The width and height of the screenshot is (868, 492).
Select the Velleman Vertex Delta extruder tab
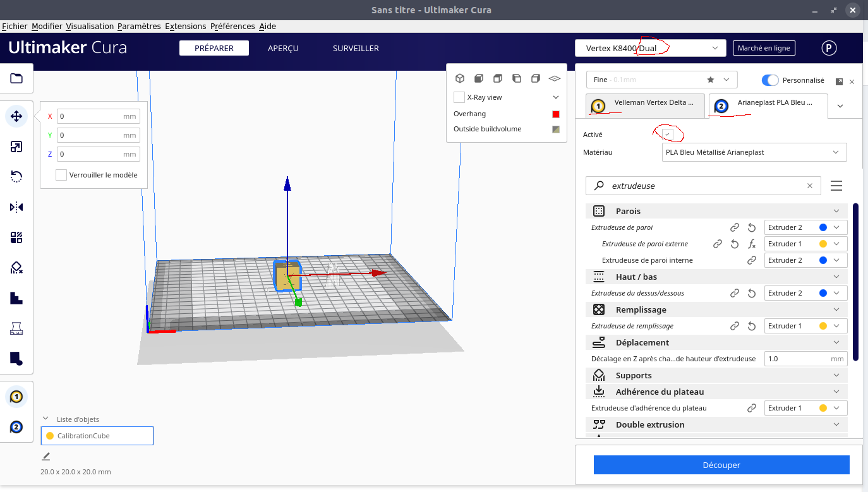645,105
